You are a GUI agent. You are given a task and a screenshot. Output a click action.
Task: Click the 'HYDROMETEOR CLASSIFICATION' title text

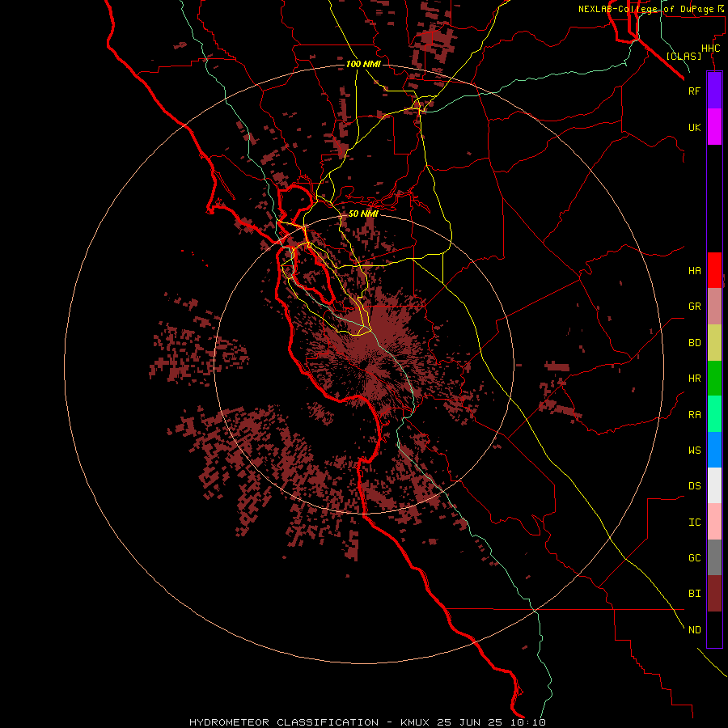(284, 722)
